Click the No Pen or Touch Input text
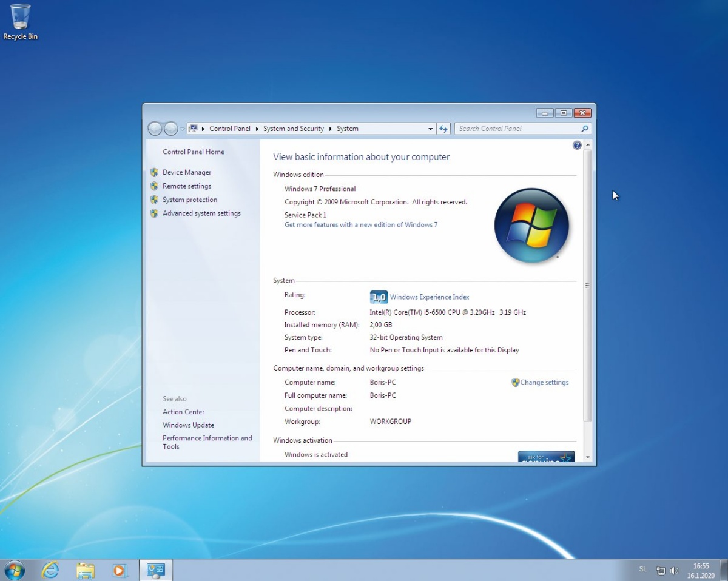Screen dimensions: 728x581 coord(445,350)
